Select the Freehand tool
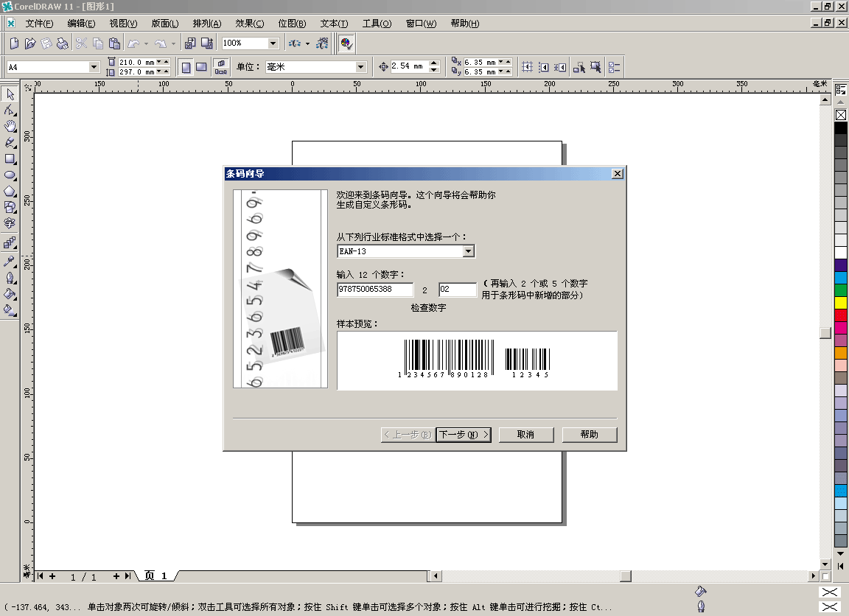Image resolution: width=849 pixels, height=616 pixels. (10, 143)
